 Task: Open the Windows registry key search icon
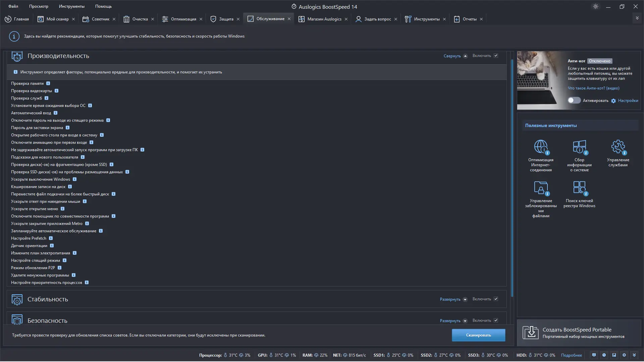(579, 188)
